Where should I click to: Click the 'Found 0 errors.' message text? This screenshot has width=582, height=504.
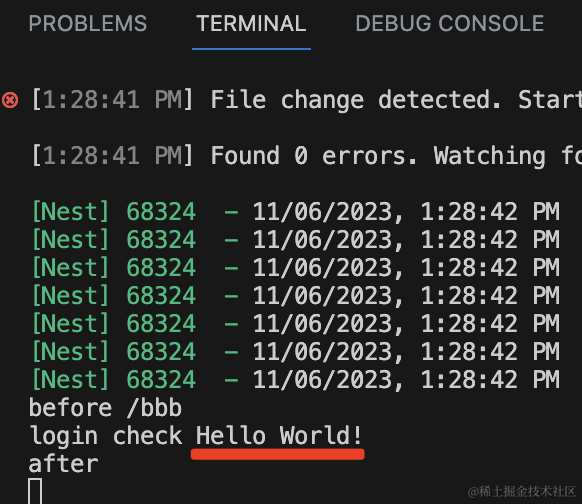(x=314, y=156)
